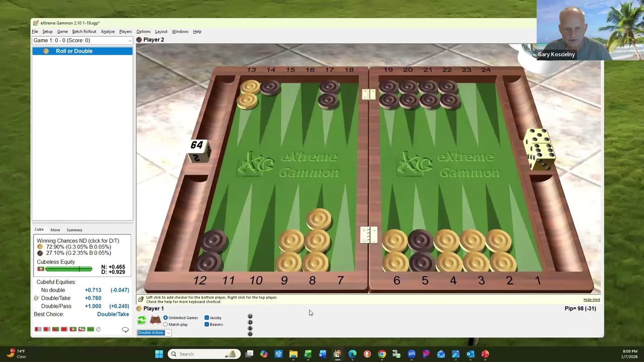
Task: Switch to the Summary tab
Action: (x=74, y=230)
